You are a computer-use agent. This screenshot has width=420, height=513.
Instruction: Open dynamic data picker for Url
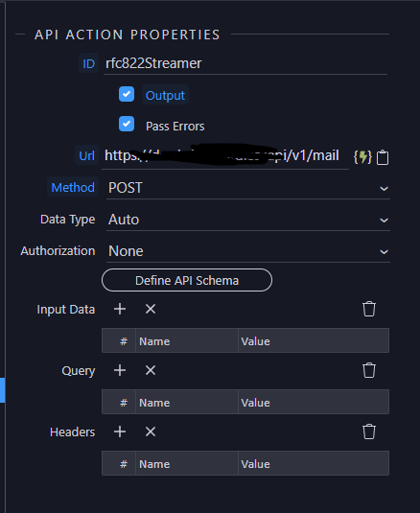pyautogui.click(x=362, y=157)
